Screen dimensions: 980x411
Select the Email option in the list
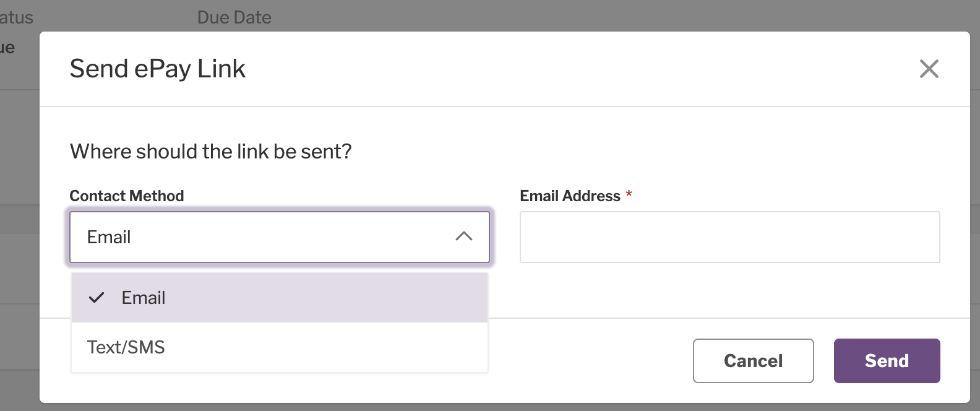[x=280, y=298]
